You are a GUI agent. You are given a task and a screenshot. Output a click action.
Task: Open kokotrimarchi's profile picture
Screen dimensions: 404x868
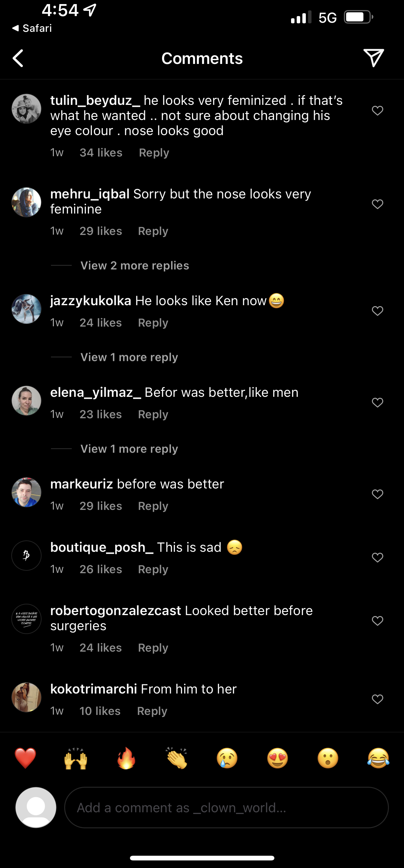tap(26, 697)
